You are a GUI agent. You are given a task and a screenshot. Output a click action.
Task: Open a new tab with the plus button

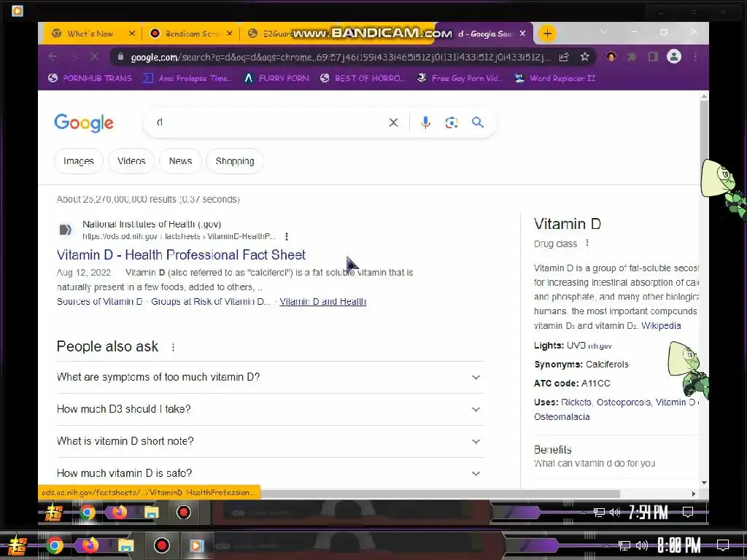tap(547, 34)
